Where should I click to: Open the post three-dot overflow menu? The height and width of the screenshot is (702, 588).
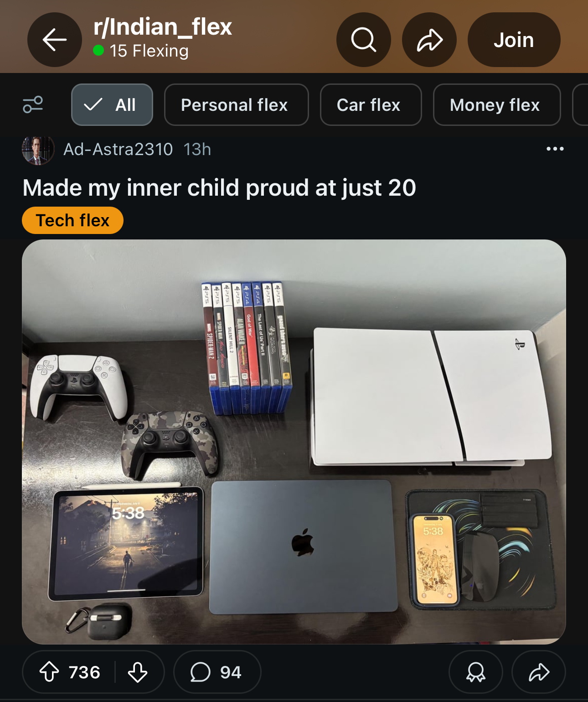pyautogui.click(x=555, y=149)
